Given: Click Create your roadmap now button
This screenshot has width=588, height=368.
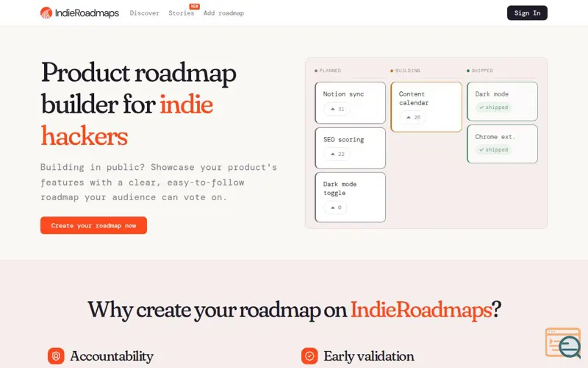Looking at the screenshot, I should tap(94, 225).
